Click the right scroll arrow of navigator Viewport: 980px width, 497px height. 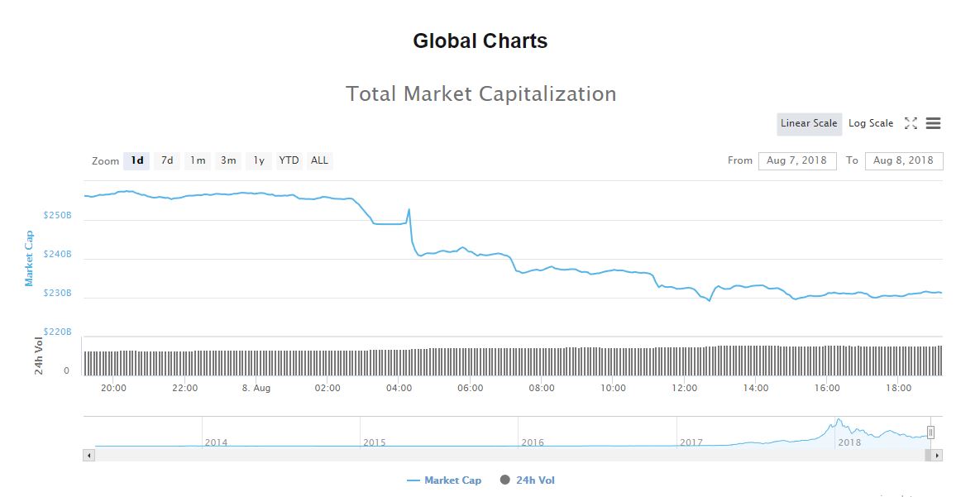(937, 455)
